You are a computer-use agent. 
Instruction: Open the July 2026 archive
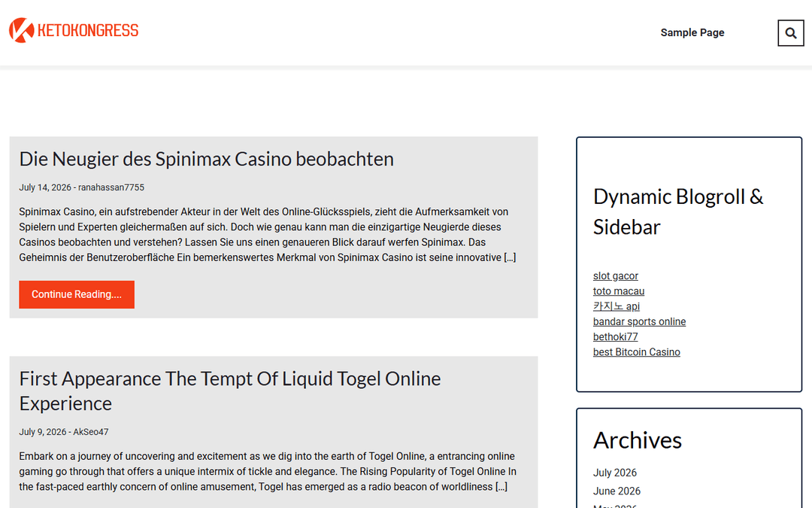(x=615, y=473)
